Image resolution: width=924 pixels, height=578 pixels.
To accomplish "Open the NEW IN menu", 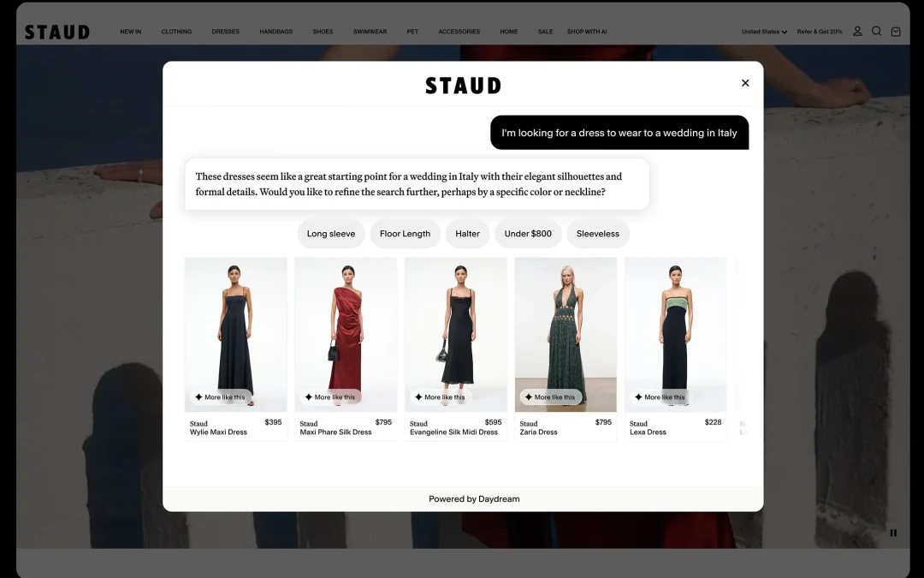I will coord(131,32).
